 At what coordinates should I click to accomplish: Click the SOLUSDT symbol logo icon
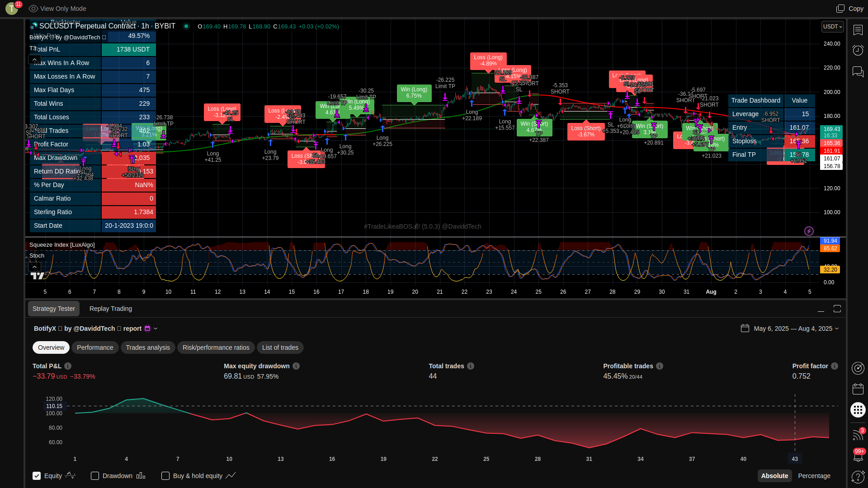[x=33, y=26]
